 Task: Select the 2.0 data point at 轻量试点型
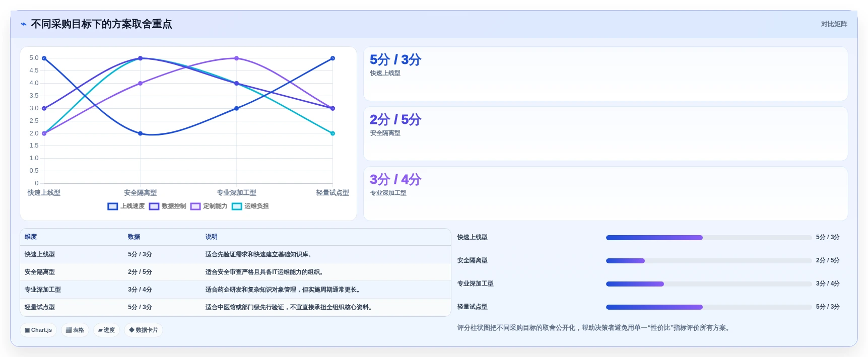(x=332, y=133)
